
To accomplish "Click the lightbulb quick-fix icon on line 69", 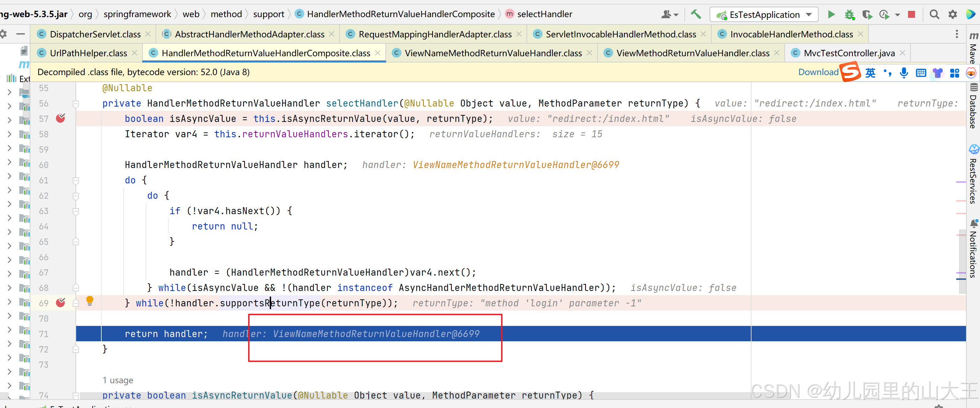I will pos(90,301).
